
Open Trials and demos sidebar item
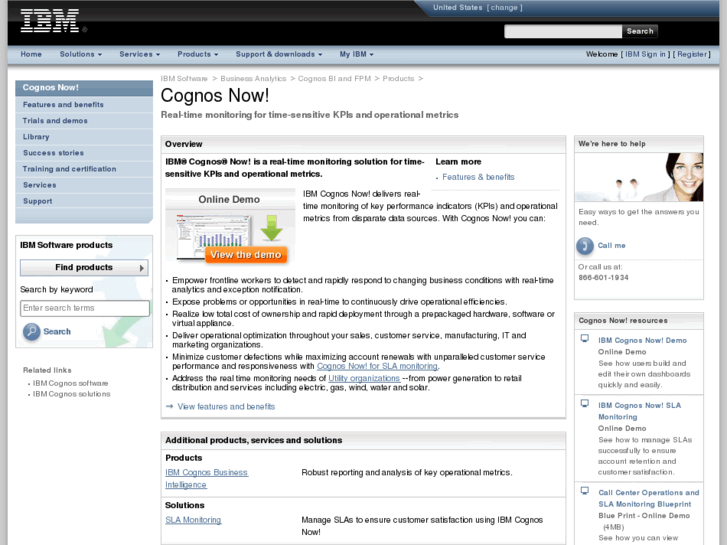tap(84, 121)
